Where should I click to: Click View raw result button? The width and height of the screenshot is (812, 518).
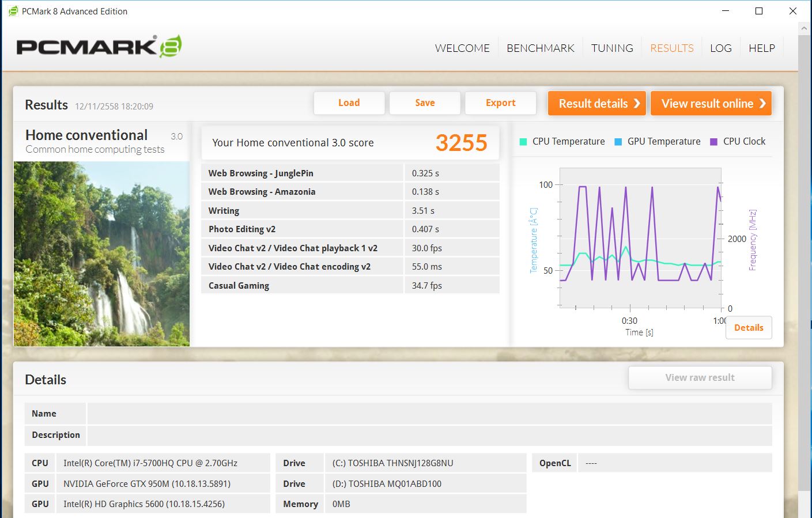coord(700,378)
